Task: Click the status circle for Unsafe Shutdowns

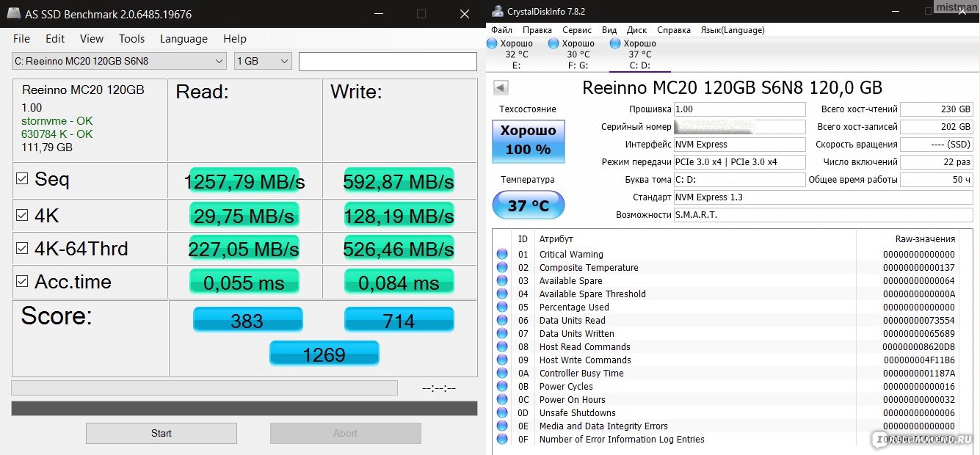Action: [502, 412]
